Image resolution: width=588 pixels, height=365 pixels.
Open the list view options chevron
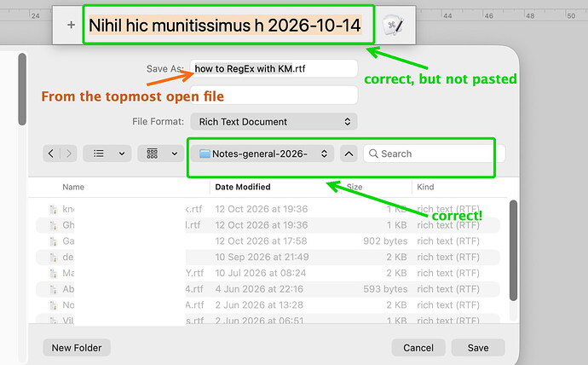click(122, 154)
